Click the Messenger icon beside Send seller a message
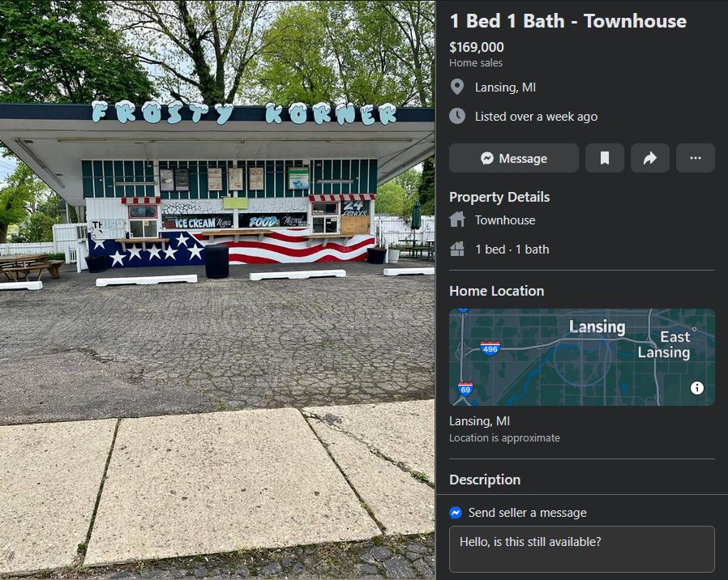This screenshot has height=580, width=728. point(456,512)
